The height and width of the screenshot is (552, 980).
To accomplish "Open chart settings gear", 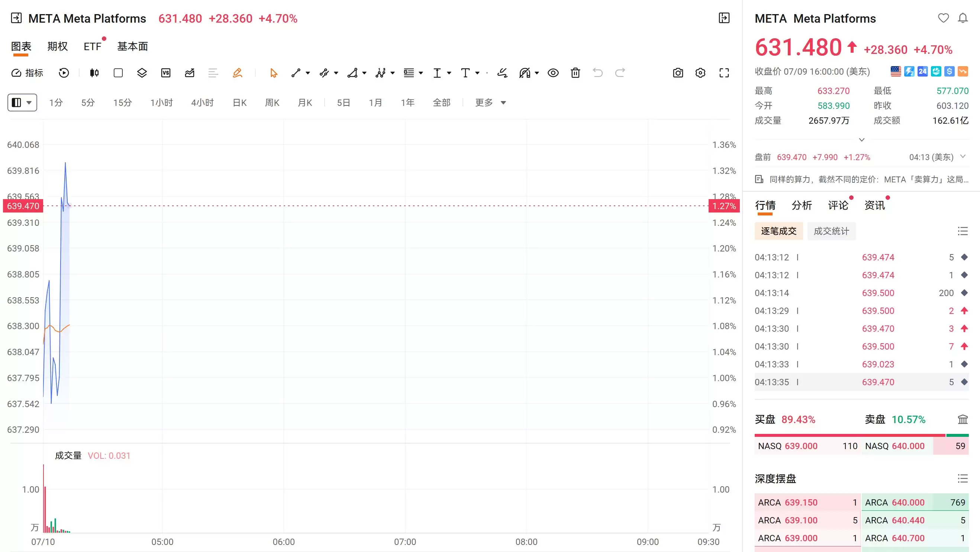I will [700, 72].
